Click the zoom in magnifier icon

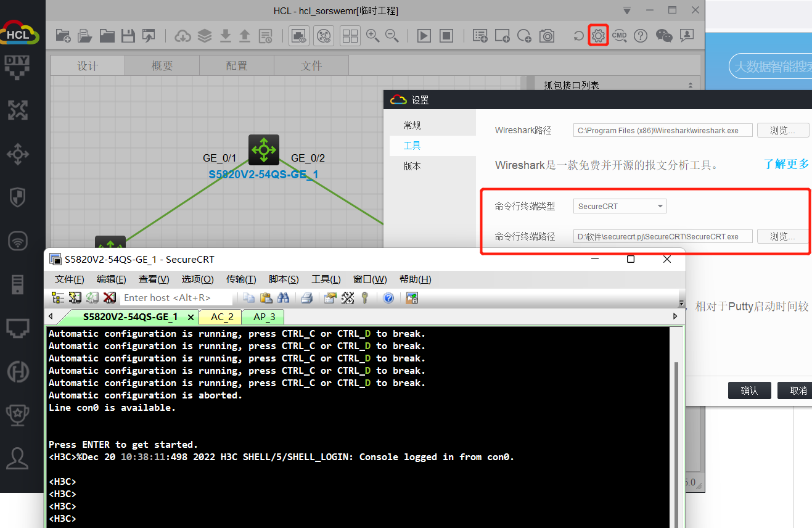(x=372, y=36)
